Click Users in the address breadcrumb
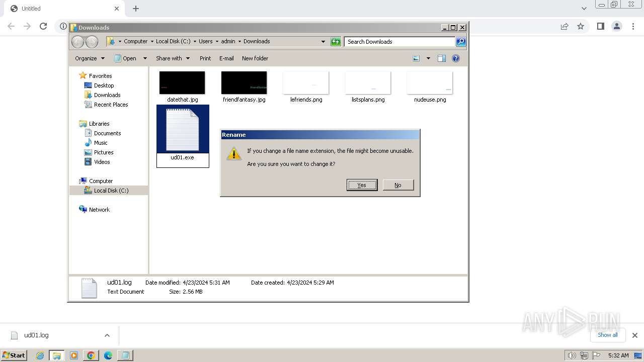 (206, 42)
